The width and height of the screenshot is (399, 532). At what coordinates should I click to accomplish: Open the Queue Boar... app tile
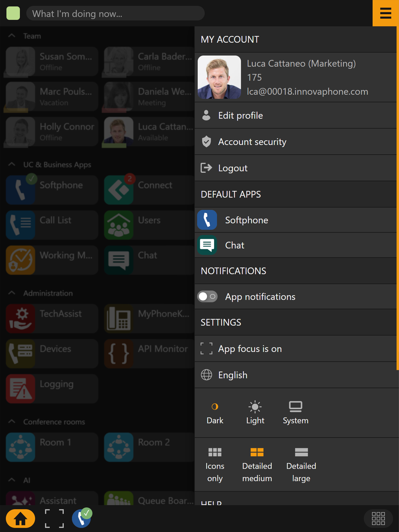coord(149,498)
